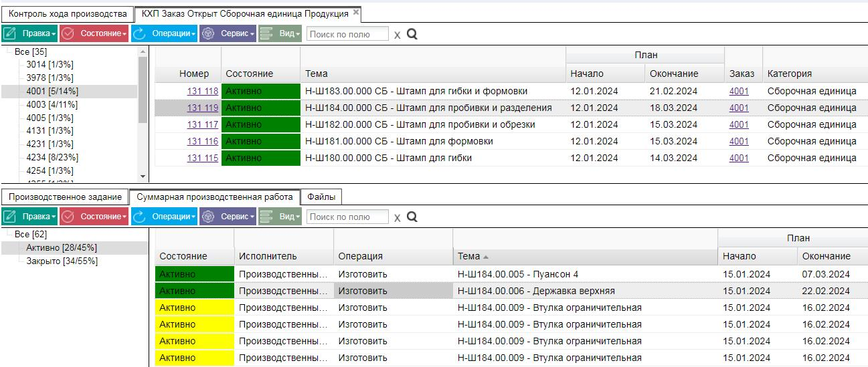Open order link 4001 in first row
Screen dimensions: 868x367
739,91
